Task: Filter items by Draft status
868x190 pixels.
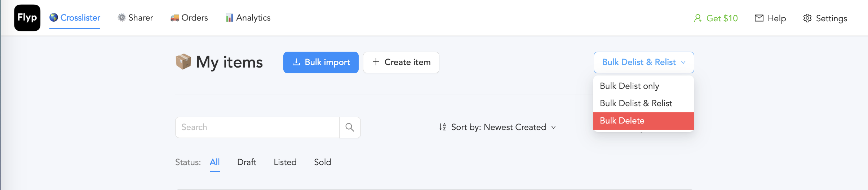Action: 247,162
